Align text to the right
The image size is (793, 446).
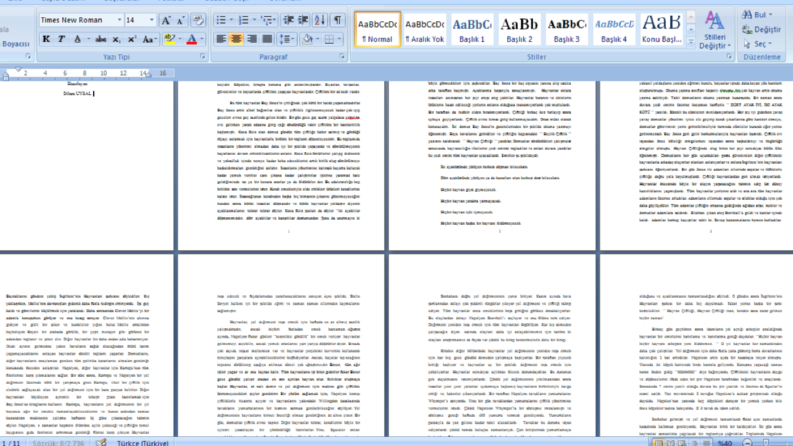251,39
